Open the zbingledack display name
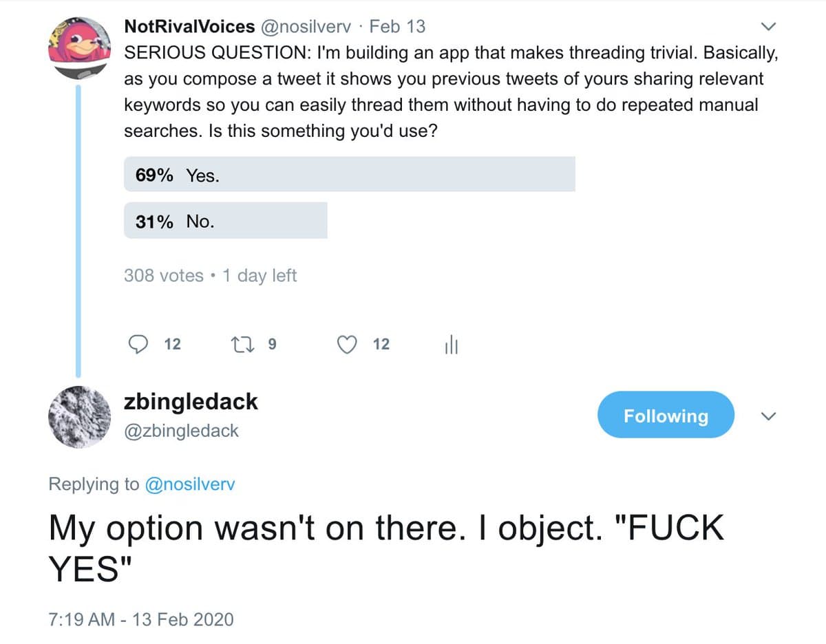The height and width of the screenshot is (644, 826). (190, 402)
